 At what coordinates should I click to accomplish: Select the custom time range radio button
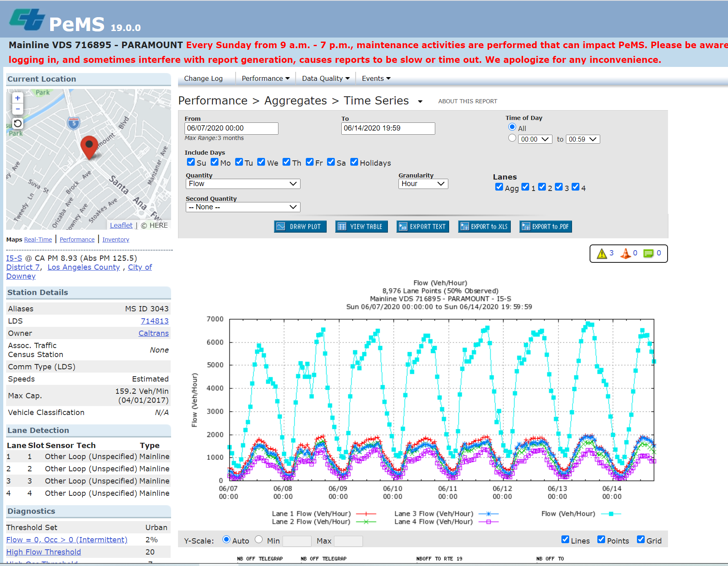click(x=512, y=138)
